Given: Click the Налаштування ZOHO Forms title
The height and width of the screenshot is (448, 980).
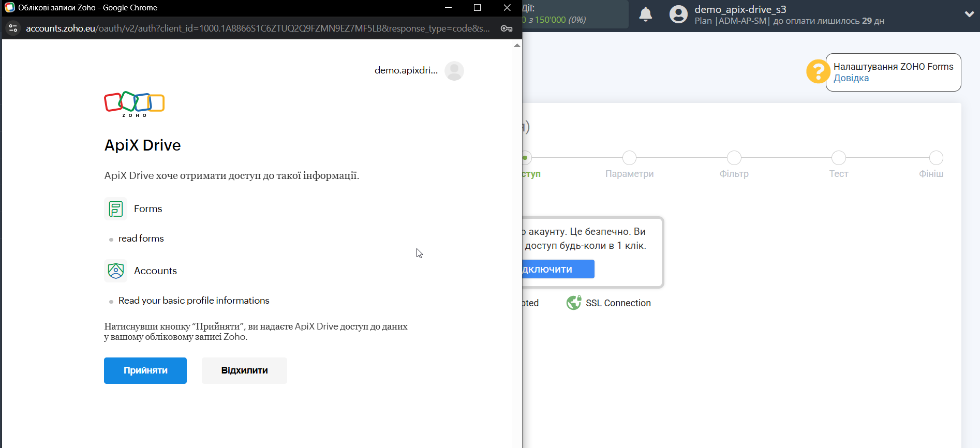Looking at the screenshot, I should [894, 67].
